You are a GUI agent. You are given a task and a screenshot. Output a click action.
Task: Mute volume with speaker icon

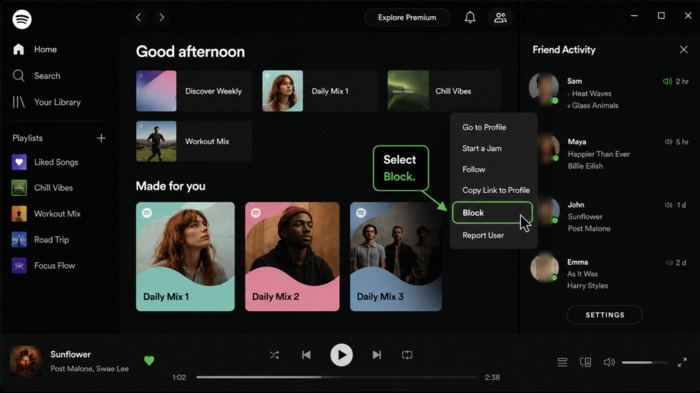609,362
